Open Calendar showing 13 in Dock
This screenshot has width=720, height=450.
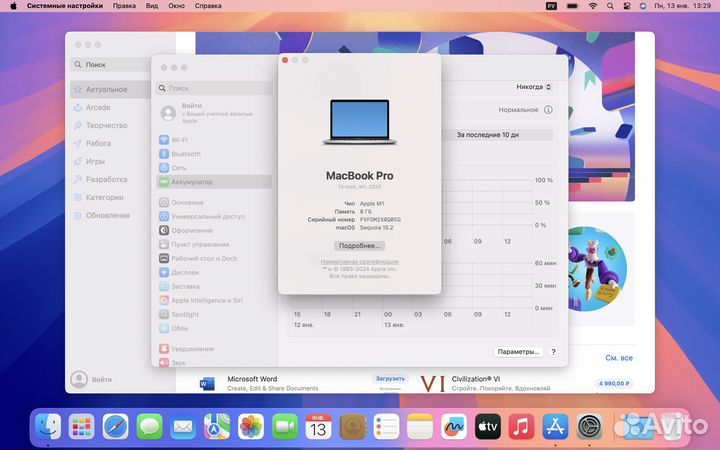[x=318, y=427]
